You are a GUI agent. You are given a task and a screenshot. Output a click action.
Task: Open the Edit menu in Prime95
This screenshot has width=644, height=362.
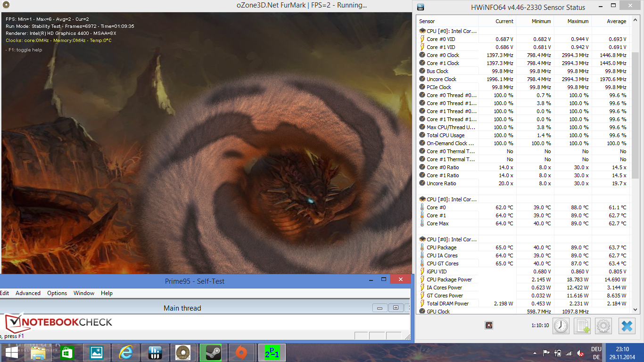(5, 293)
